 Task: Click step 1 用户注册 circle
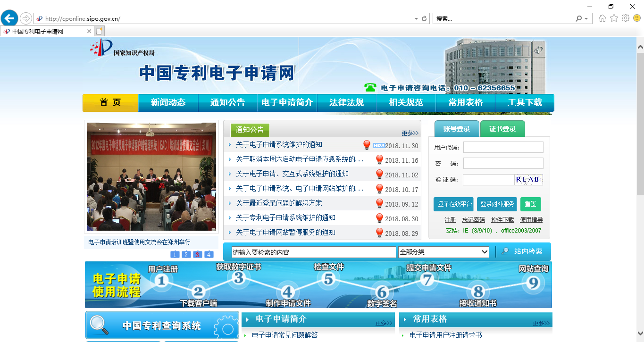tap(162, 281)
